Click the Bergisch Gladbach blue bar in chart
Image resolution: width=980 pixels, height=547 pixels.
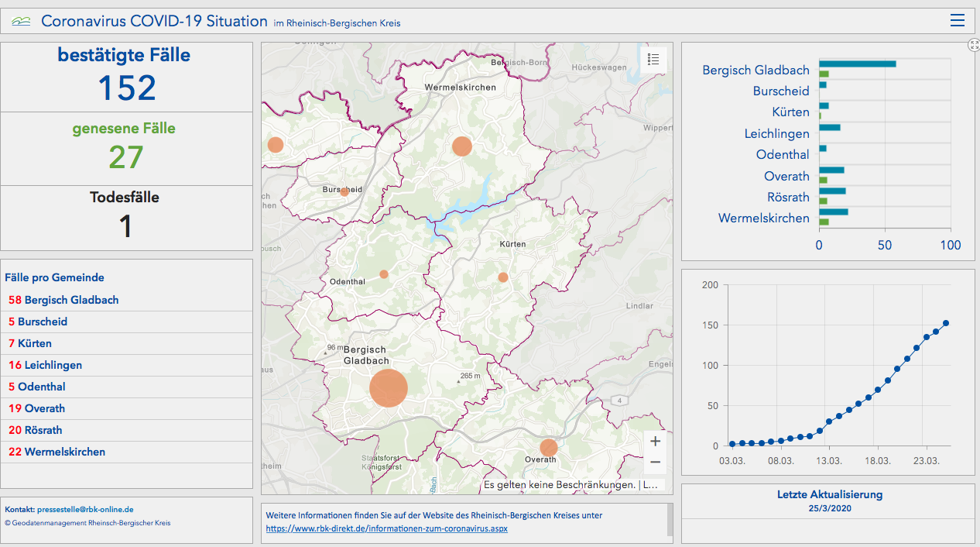pos(857,64)
